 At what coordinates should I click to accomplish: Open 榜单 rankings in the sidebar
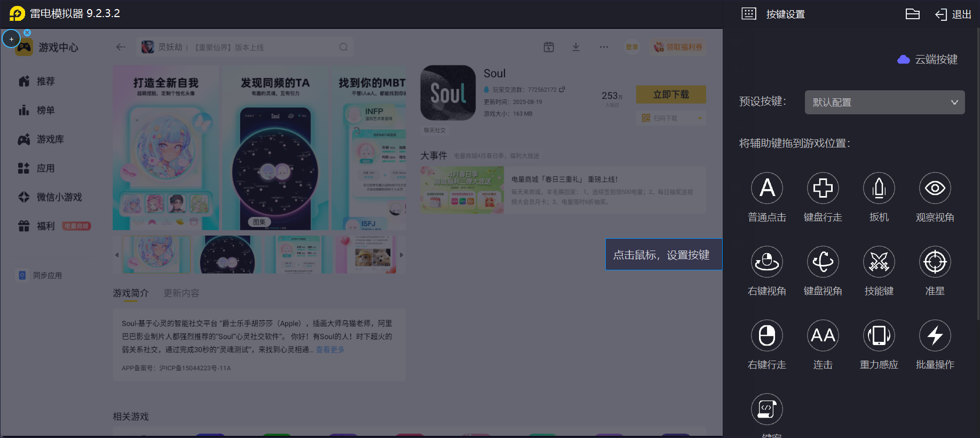pos(37,110)
